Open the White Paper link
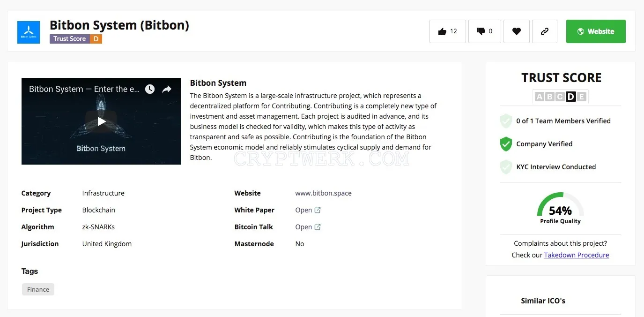 [303, 210]
